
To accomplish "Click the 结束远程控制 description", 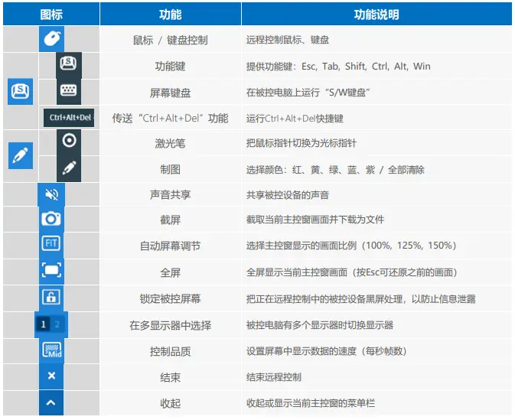I will click(x=274, y=377).
